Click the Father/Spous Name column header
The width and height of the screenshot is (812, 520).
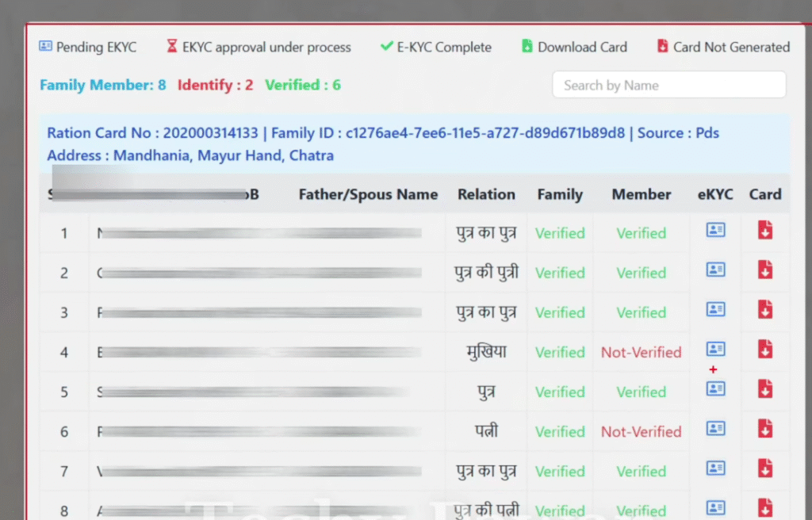[x=368, y=195]
